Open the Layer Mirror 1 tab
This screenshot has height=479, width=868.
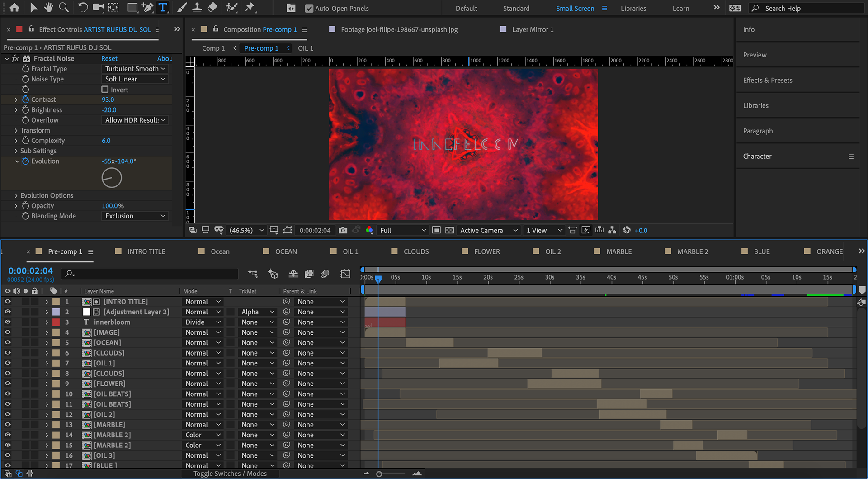pos(533,29)
